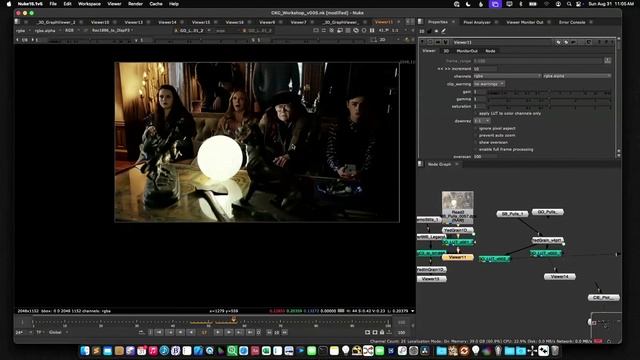The image size is (640, 360).
Task: Select the MonitorOut tab in properties
Action: point(467,51)
